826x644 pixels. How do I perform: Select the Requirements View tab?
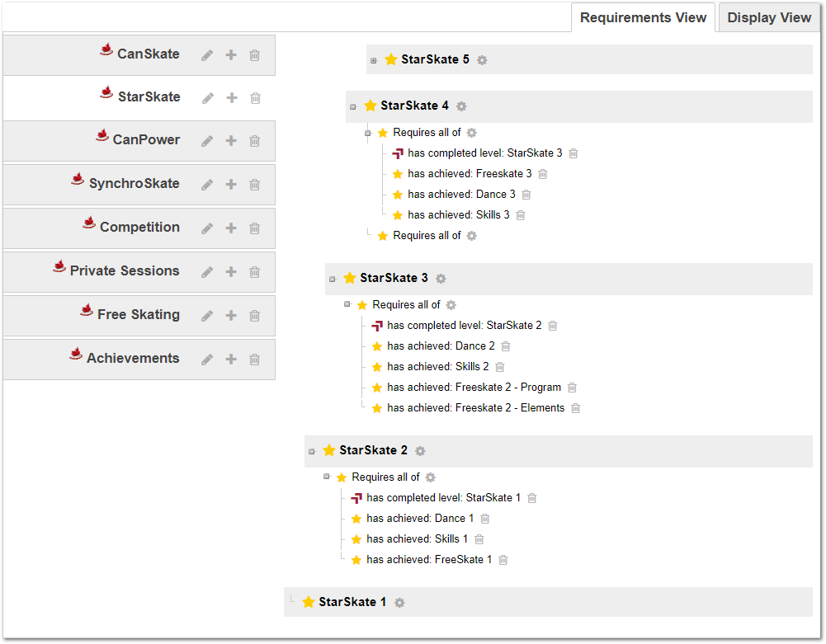click(643, 17)
